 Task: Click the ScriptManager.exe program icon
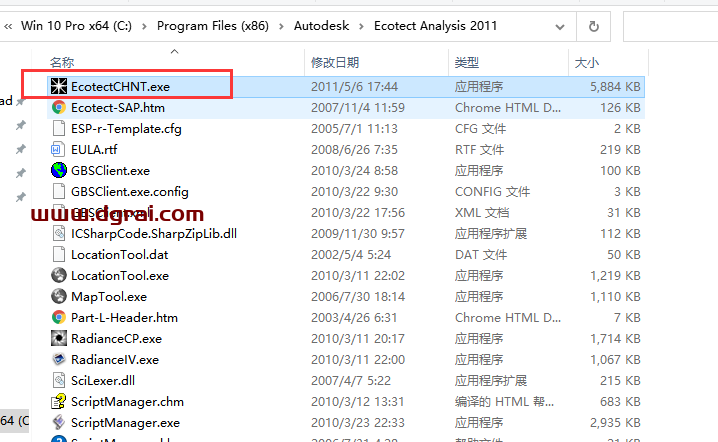coord(59,422)
